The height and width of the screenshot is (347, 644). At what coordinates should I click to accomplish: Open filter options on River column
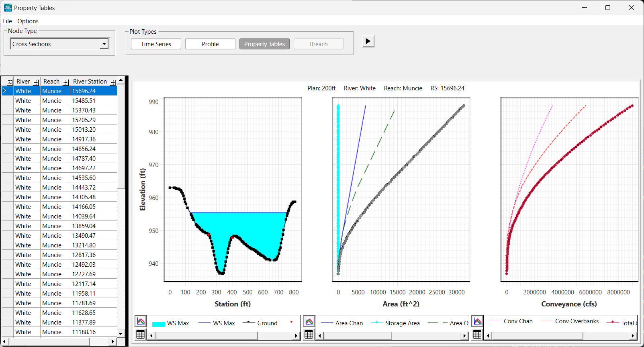(x=36, y=82)
